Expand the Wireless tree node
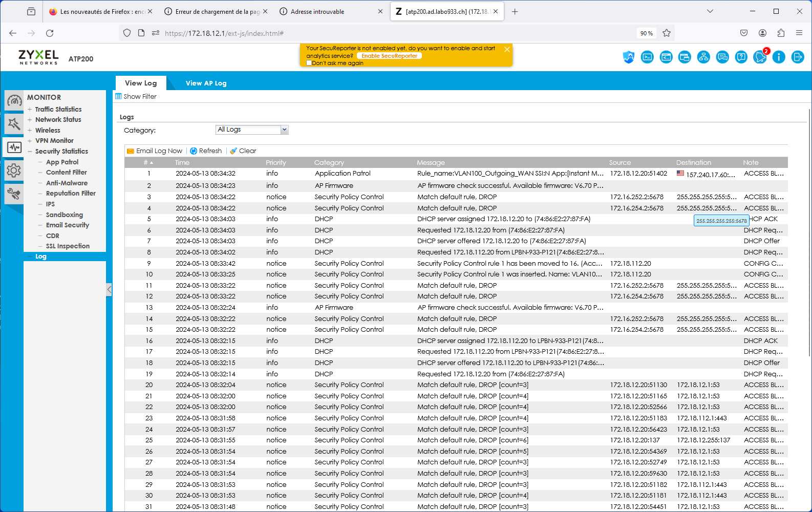The width and height of the screenshot is (812, 512). [30, 131]
